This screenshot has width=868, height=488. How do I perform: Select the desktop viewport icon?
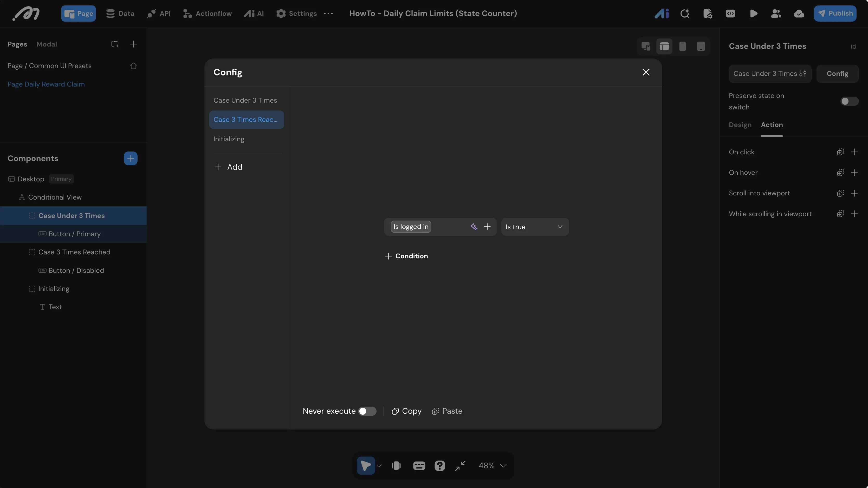coord(664,46)
